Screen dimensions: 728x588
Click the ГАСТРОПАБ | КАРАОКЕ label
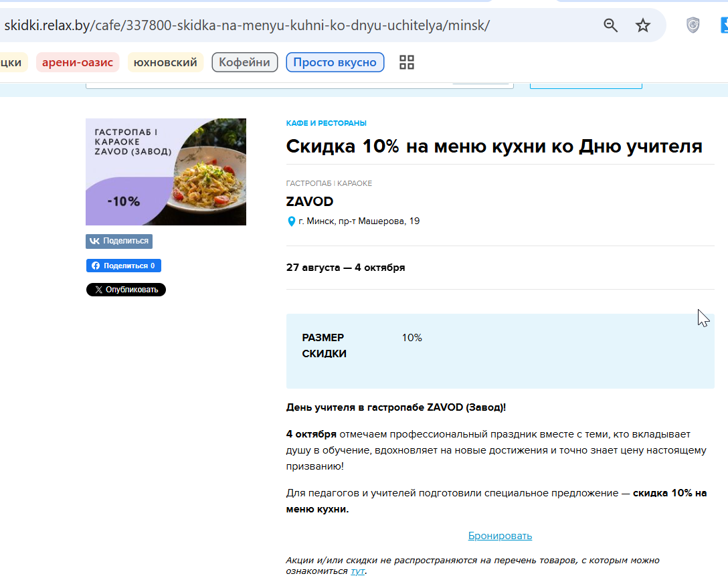[329, 183]
